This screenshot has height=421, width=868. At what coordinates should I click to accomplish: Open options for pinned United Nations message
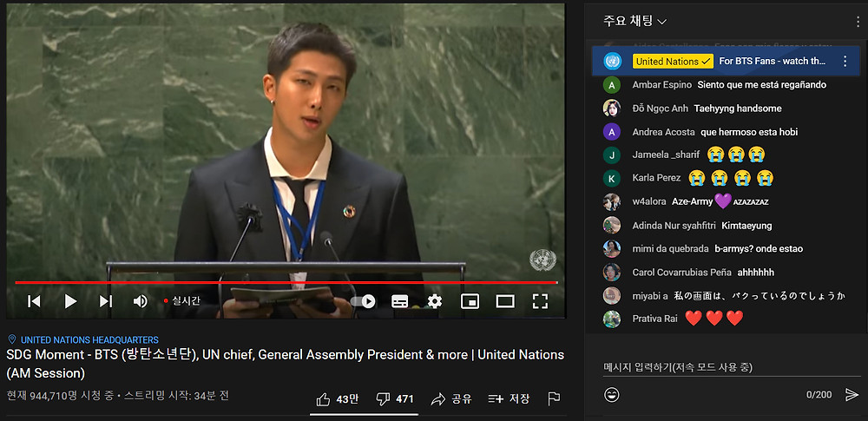[x=845, y=61]
